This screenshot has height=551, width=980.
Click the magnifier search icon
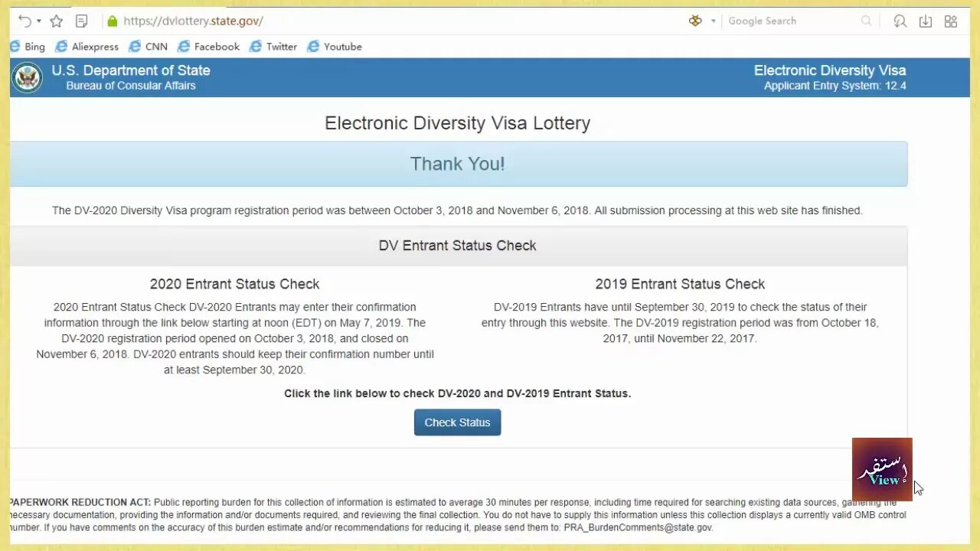point(866,21)
